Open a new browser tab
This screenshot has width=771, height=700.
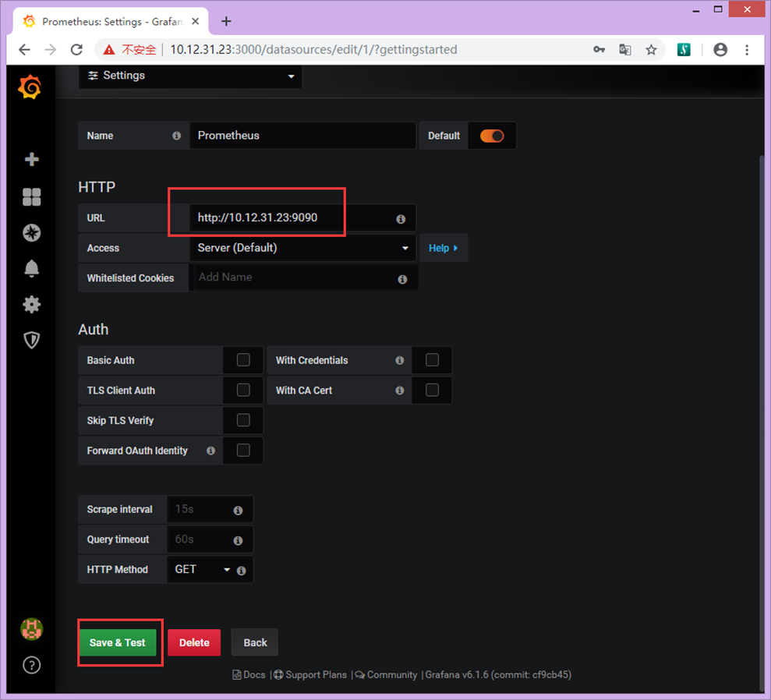pyautogui.click(x=226, y=21)
